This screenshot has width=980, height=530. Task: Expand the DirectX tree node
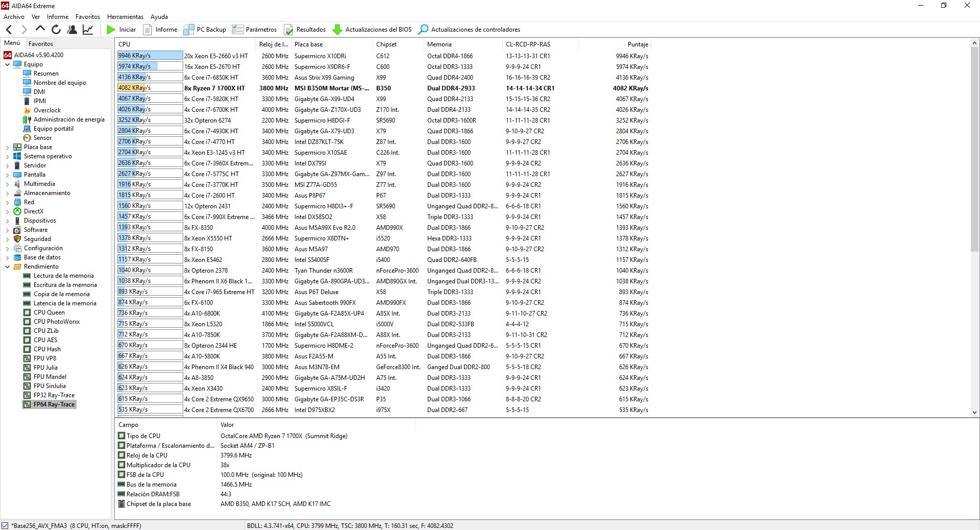tap(7, 211)
